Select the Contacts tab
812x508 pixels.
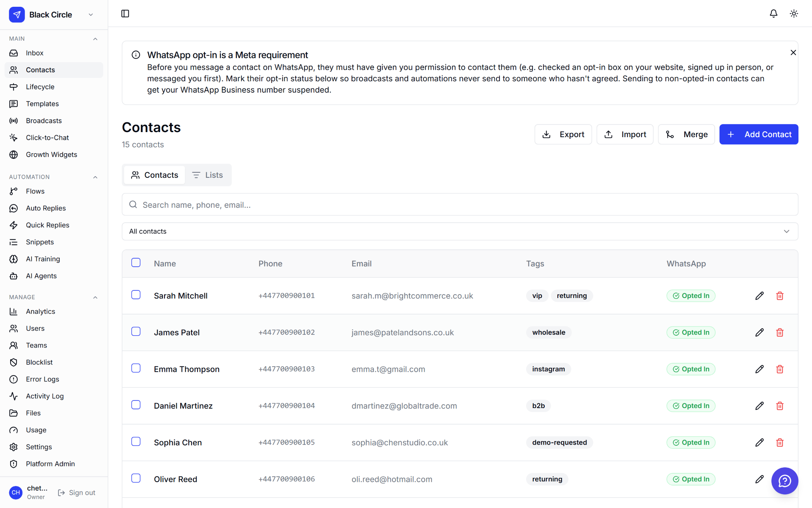pos(154,175)
